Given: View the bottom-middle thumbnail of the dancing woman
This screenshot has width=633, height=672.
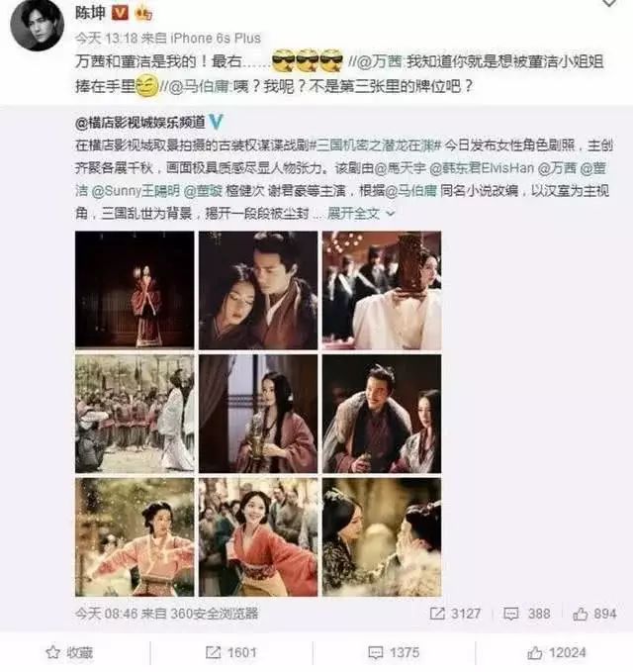Looking at the screenshot, I should (x=258, y=537).
